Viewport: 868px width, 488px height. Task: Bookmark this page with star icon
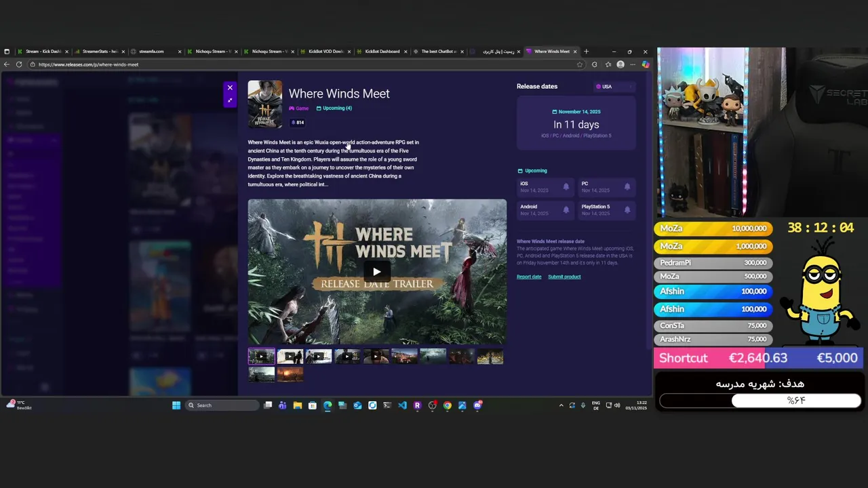580,64
